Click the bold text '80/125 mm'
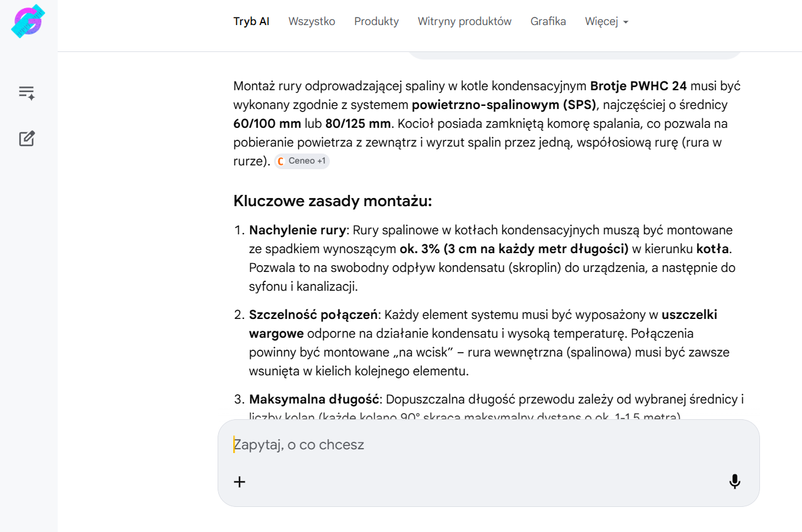The height and width of the screenshot is (532, 802). [x=357, y=123]
